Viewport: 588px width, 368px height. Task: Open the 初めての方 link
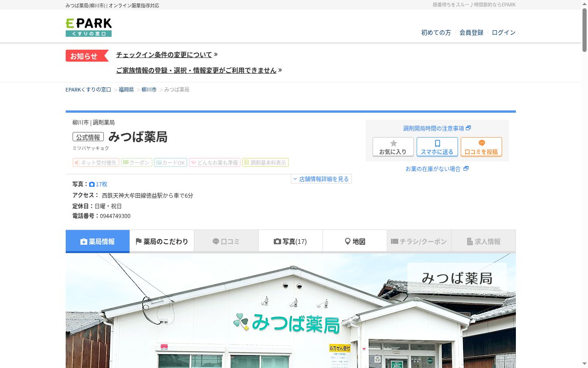(x=436, y=33)
